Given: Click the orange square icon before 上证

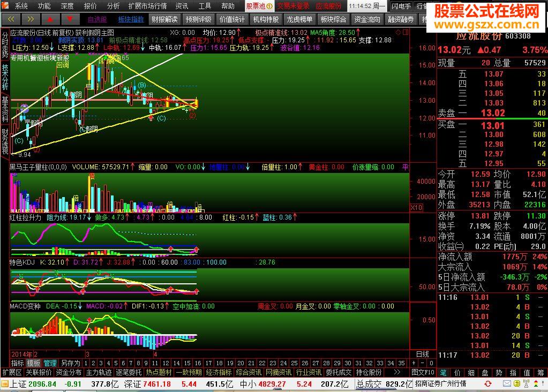Looking at the screenshot, I should tap(4, 384).
